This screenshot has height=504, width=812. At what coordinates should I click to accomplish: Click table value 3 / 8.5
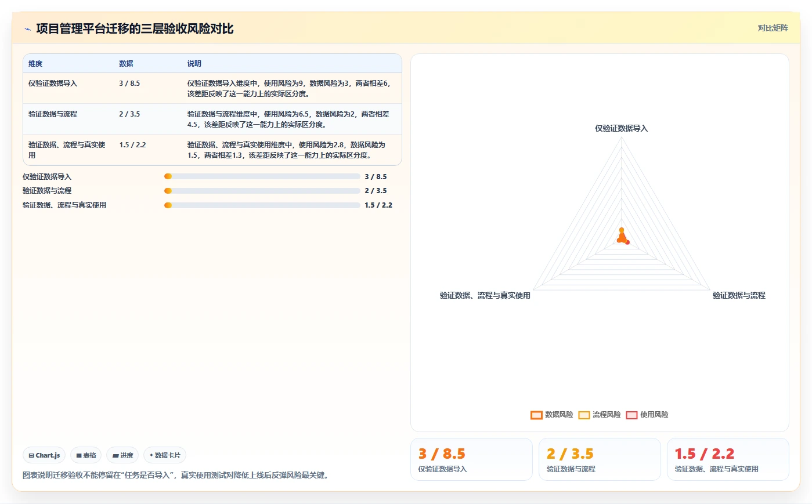[x=129, y=84]
